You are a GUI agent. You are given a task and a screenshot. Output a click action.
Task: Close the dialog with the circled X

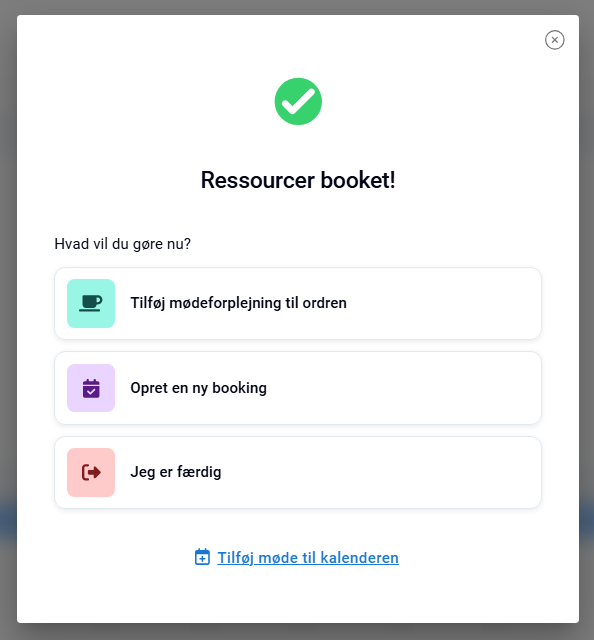pos(554,40)
